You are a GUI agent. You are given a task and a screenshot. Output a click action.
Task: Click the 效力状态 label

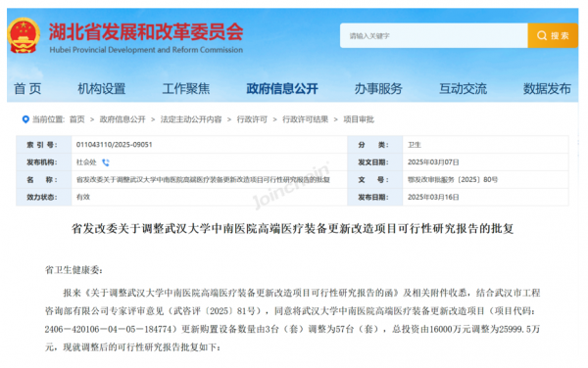pos(41,198)
